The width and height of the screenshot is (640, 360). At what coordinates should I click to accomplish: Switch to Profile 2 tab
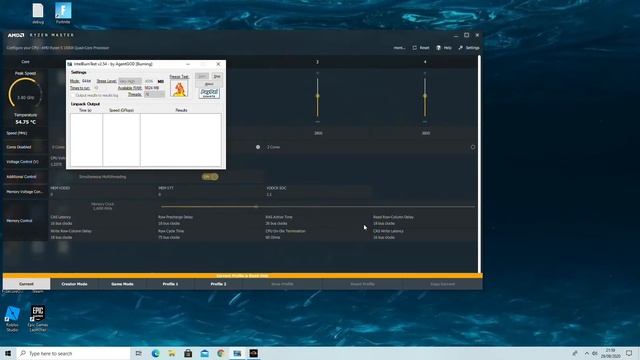pyautogui.click(x=218, y=284)
